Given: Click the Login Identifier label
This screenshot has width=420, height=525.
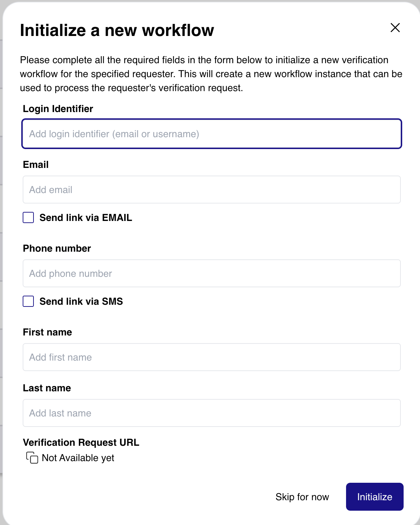Looking at the screenshot, I should tap(58, 109).
